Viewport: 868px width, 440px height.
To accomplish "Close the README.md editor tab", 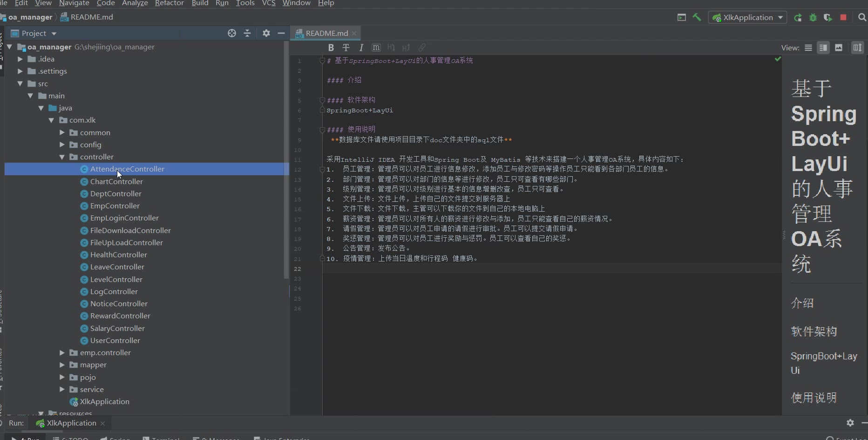I will click(x=354, y=33).
